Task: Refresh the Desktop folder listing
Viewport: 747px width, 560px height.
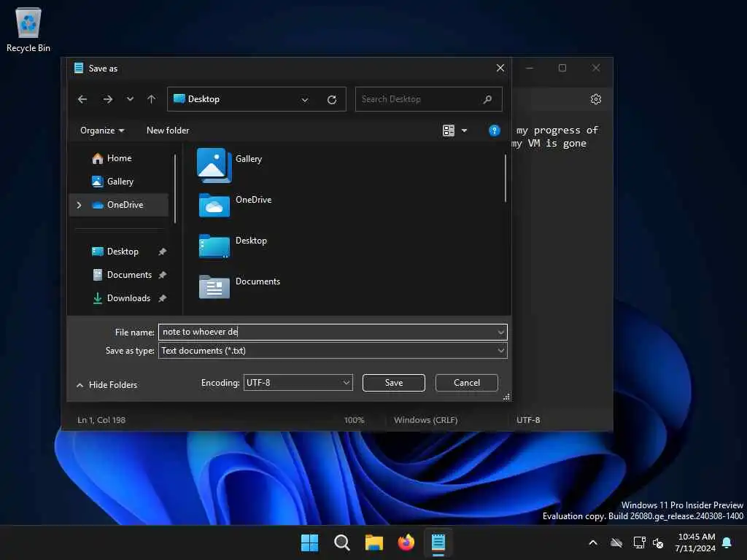Action: point(332,99)
